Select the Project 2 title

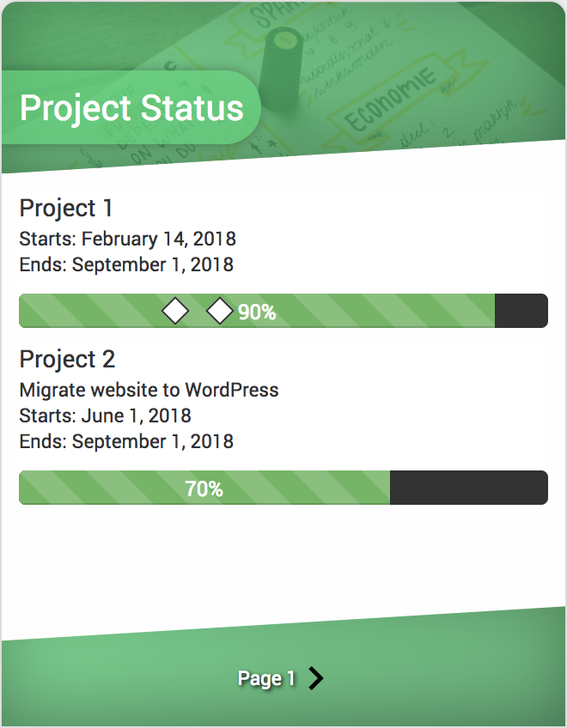(x=67, y=359)
